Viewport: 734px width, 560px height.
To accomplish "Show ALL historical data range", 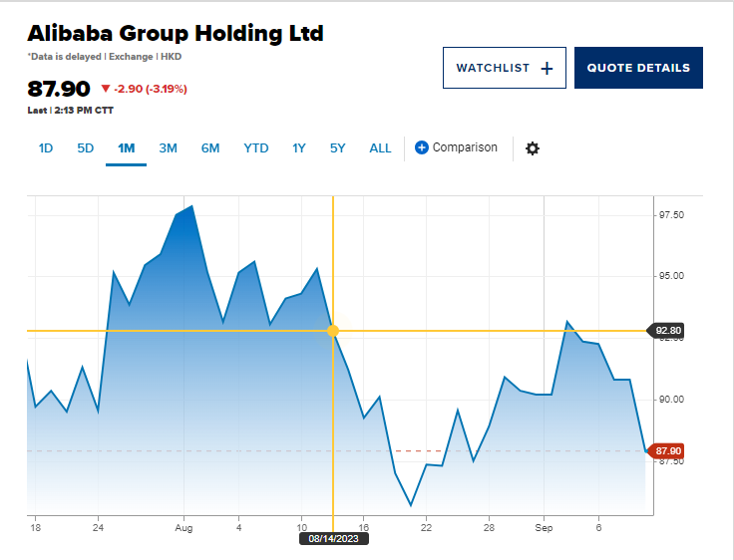I will (380, 148).
